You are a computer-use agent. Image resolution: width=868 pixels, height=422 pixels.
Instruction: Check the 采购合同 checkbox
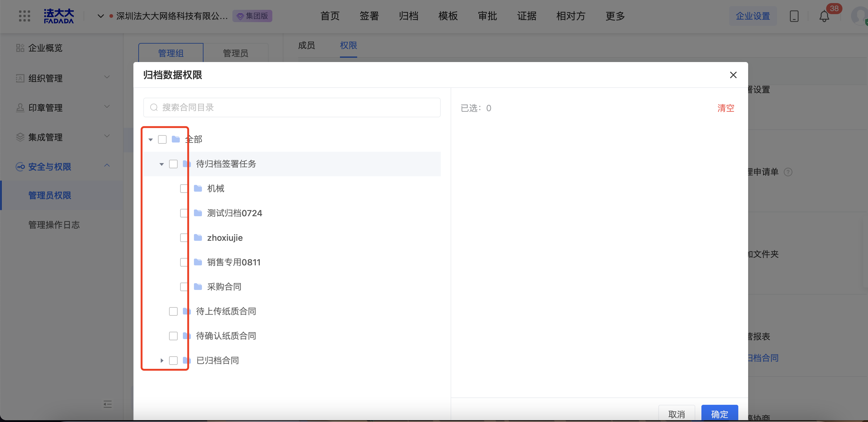(x=184, y=287)
